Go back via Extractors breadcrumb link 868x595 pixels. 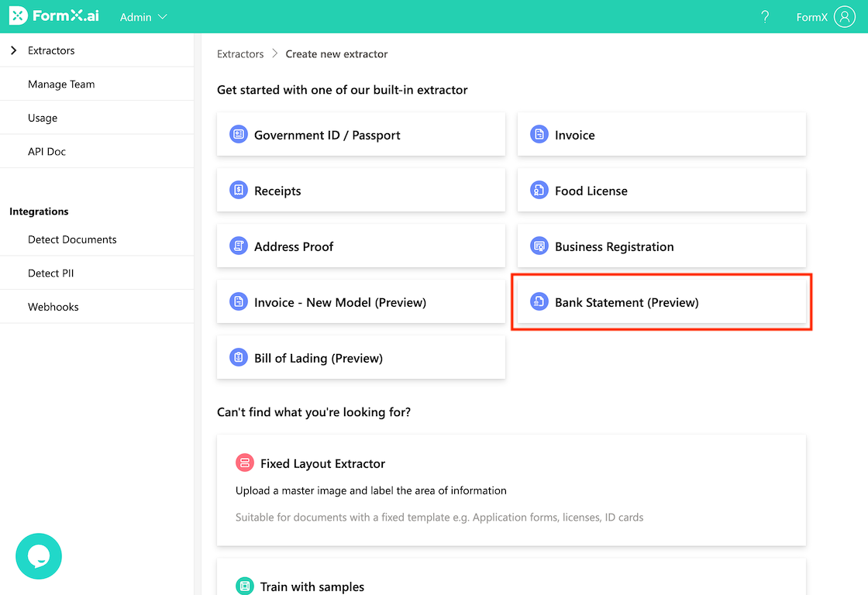(x=240, y=54)
